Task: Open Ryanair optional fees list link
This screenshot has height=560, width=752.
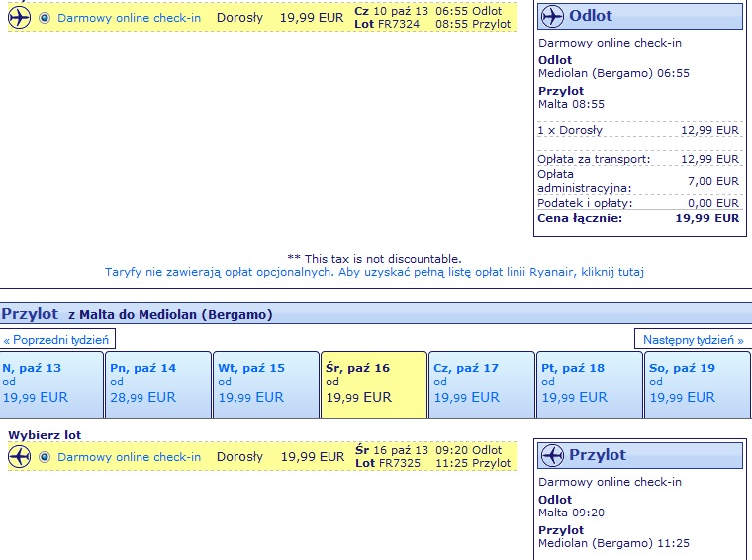Action: point(374,272)
